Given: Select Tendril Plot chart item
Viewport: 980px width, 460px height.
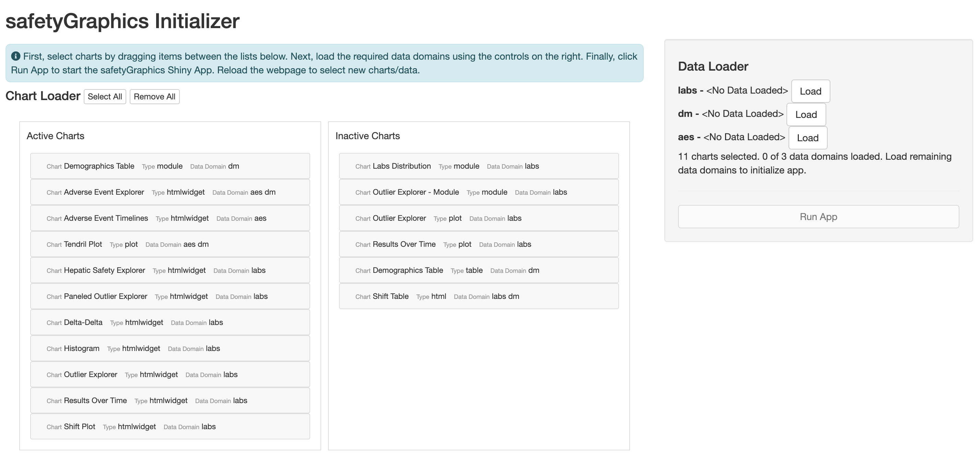Looking at the screenshot, I should click(170, 244).
